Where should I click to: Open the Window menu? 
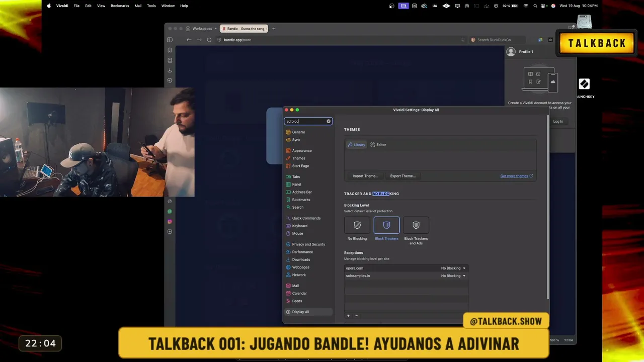click(x=168, y=6)
